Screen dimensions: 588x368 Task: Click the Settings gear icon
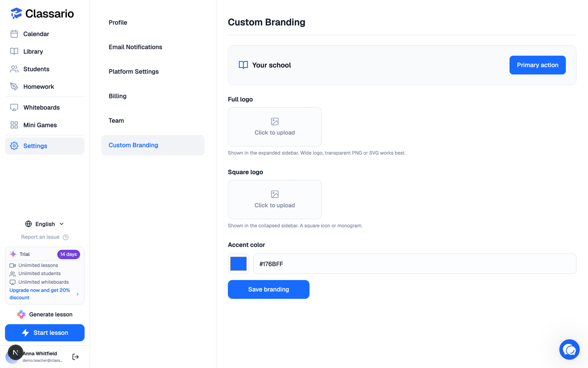(14, 146)
